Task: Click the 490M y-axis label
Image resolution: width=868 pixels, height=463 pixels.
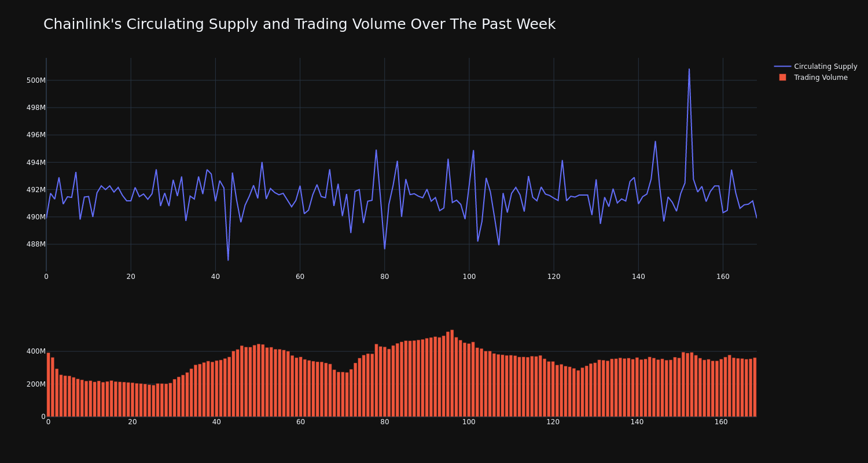Action: (36, 217)
